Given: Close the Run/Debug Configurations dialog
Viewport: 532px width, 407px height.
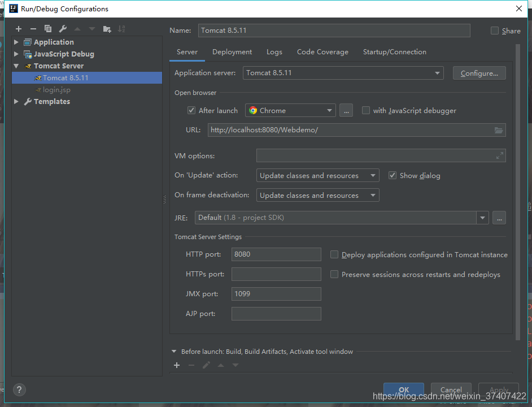Looking at the screenshot, I should pos(519,8).
